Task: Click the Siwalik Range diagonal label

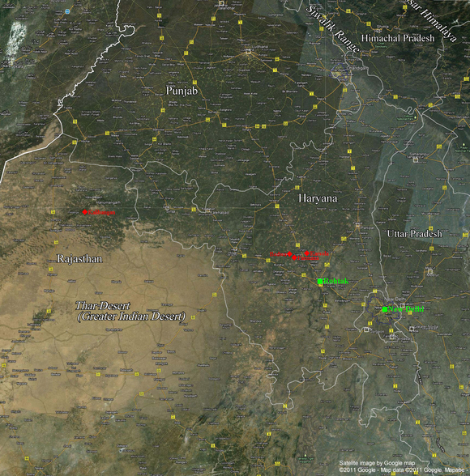Action: pyautogui.click(x=333, y=29)
